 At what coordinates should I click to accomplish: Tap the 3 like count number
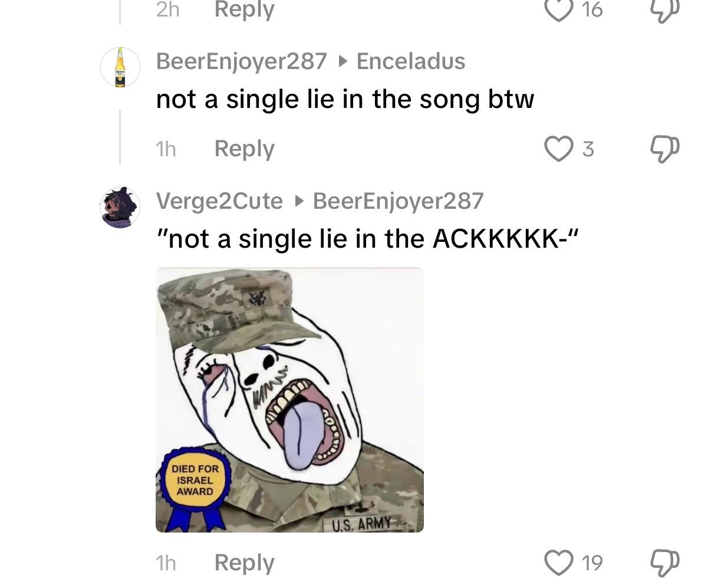point(588,149)
